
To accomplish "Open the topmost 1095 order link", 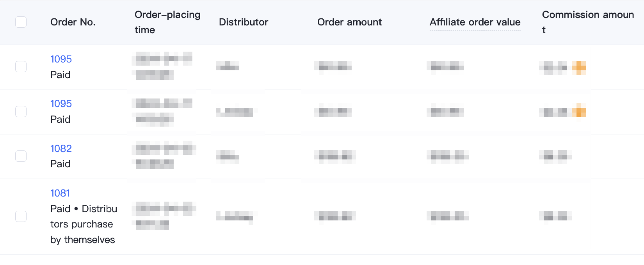I will coord(61,59).
